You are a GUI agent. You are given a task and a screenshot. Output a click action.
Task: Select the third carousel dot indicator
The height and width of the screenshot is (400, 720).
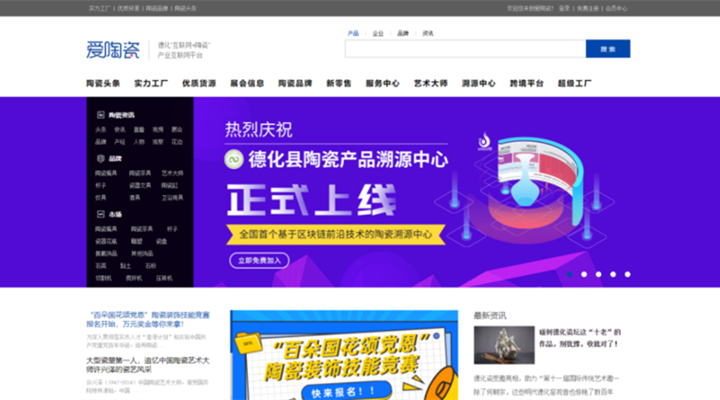pos(599,274)
